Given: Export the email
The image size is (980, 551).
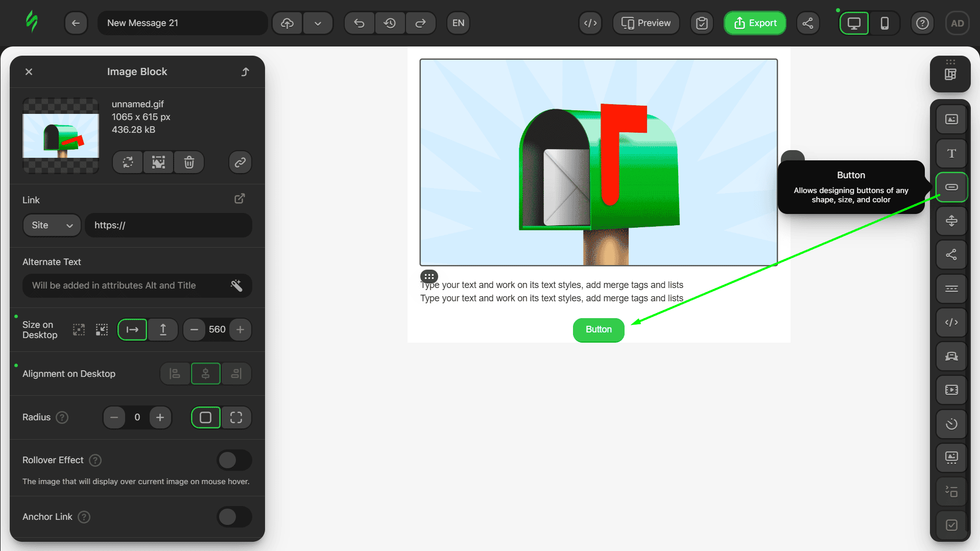Looking at the screenshot, I should (755, 23).
